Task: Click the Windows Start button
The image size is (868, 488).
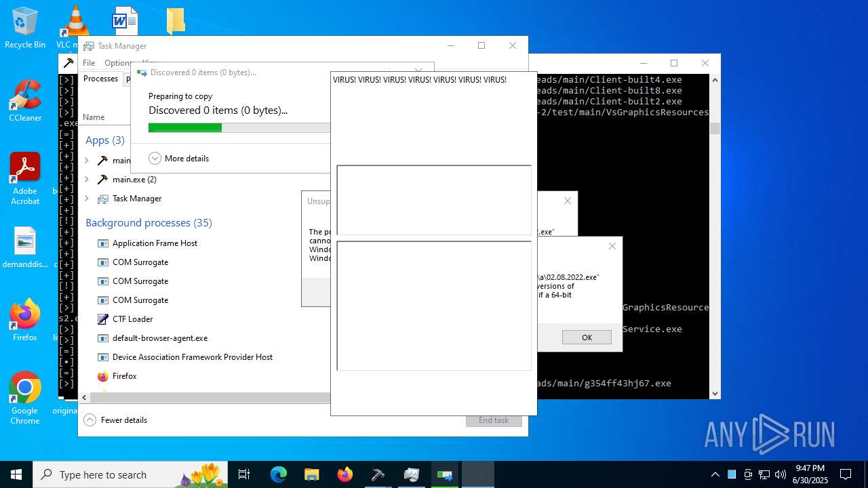Action: pos(16,474)
